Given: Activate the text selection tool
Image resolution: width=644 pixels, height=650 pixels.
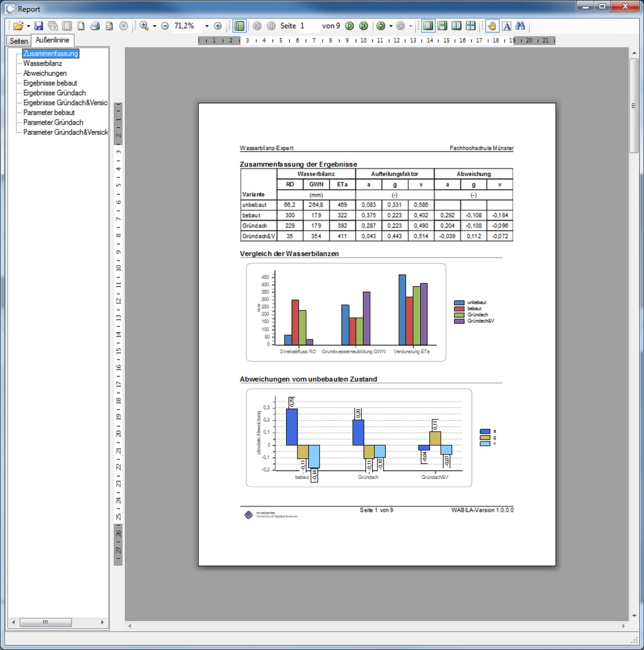Looking at the screenshot, I should [507, 26].
